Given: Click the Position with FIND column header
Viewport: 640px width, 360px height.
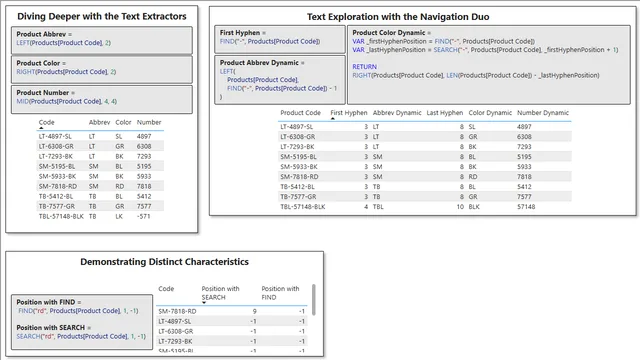Looking at the screenshot, I should click(280, 293).
